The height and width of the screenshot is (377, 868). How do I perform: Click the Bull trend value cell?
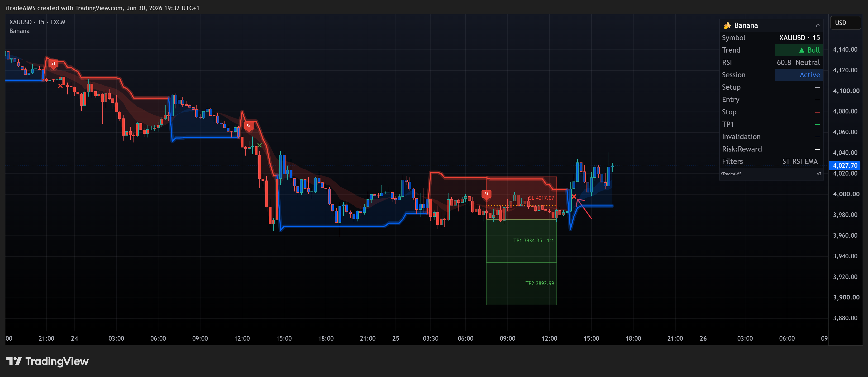click(x=799, y=50)
